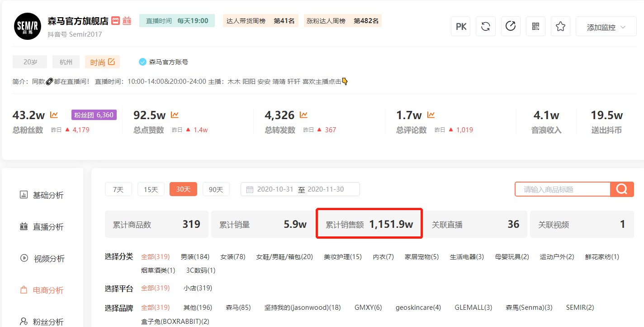Select 全部(319) in 选择分类 row
Image resolution: width=644 pixels, height=327 pixels.
pos(156,257)
